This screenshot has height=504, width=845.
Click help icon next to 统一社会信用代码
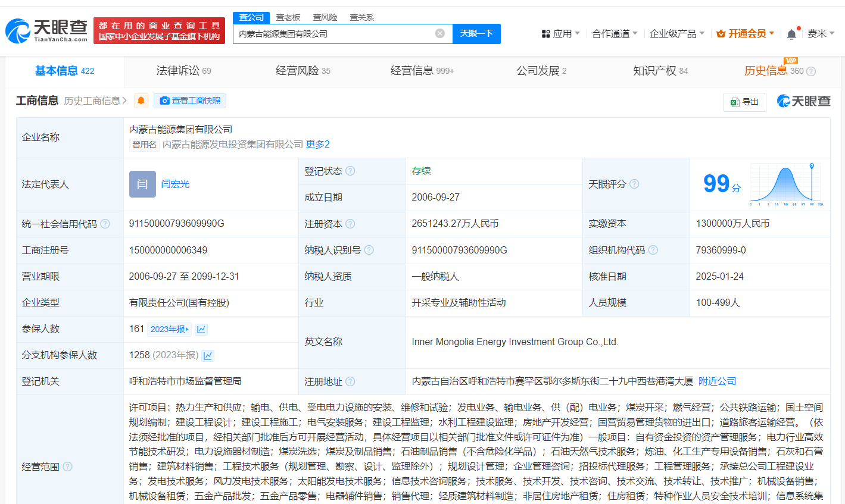pos(105,224)
